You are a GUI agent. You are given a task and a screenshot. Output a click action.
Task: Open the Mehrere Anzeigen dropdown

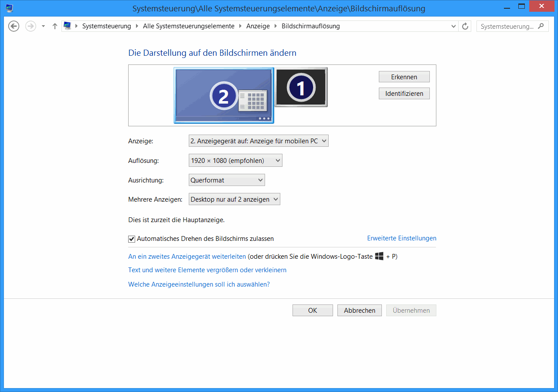click(x=234, y=199)
